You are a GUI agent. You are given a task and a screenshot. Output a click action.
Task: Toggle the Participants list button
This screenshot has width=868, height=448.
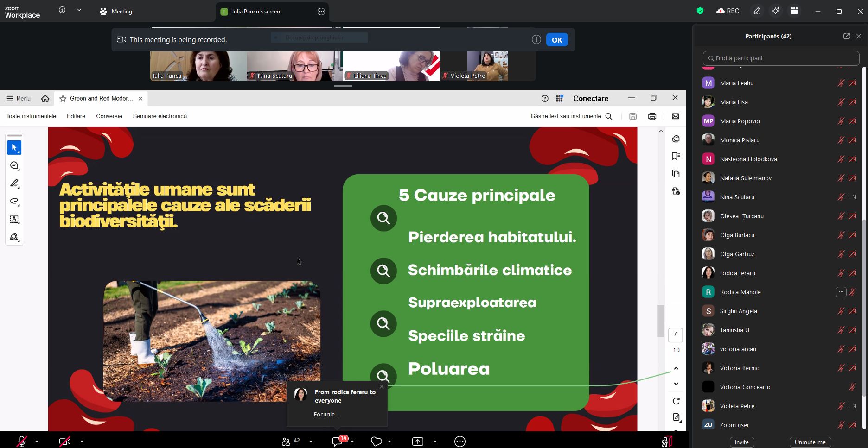(x=286, y=442)
